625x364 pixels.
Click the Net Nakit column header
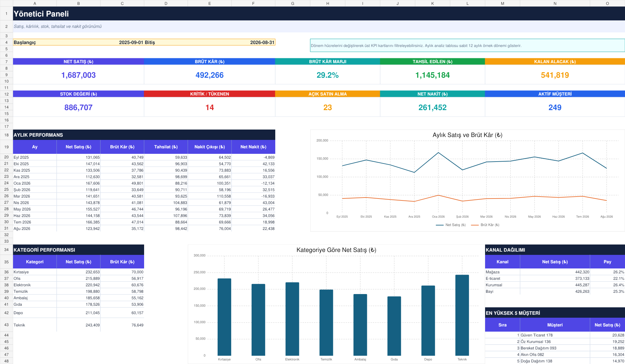pyautogui.click(x=253, y=147)
